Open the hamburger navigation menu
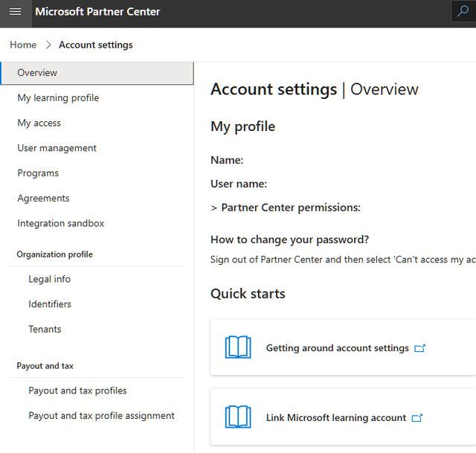This screenshot has height=453, width=476. click(x=15, y=12)
